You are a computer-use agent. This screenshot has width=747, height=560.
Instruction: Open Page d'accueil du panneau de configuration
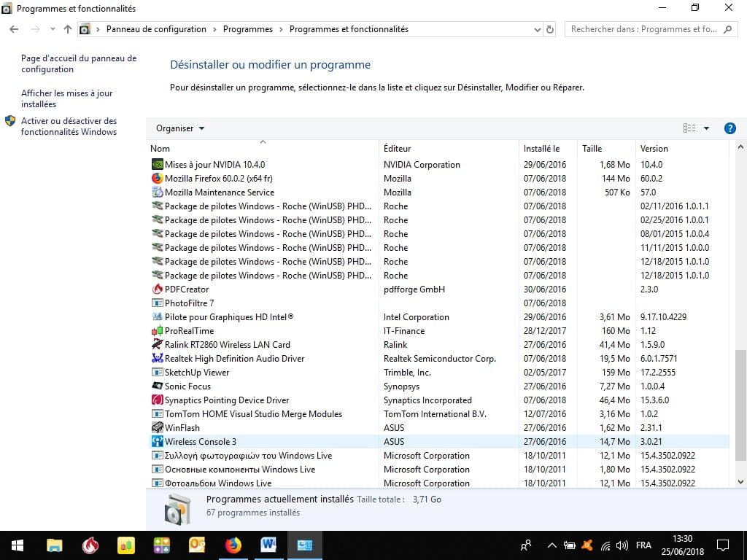pos(79,64)
